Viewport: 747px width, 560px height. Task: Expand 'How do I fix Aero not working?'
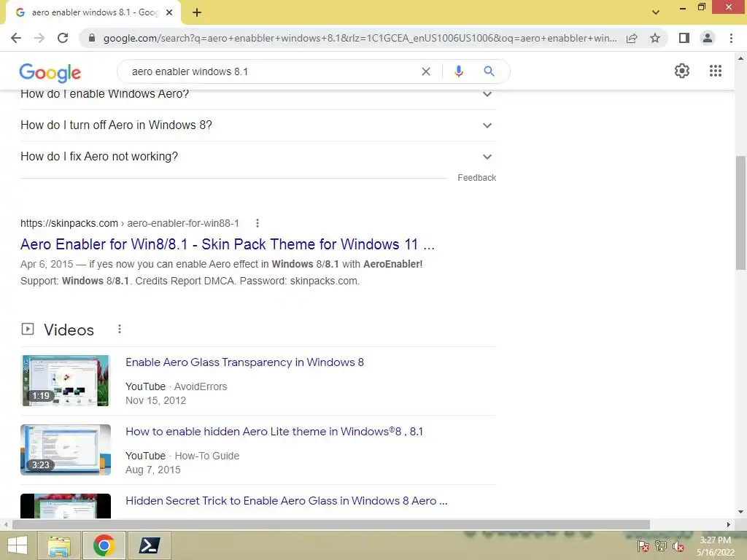[258, 157]
